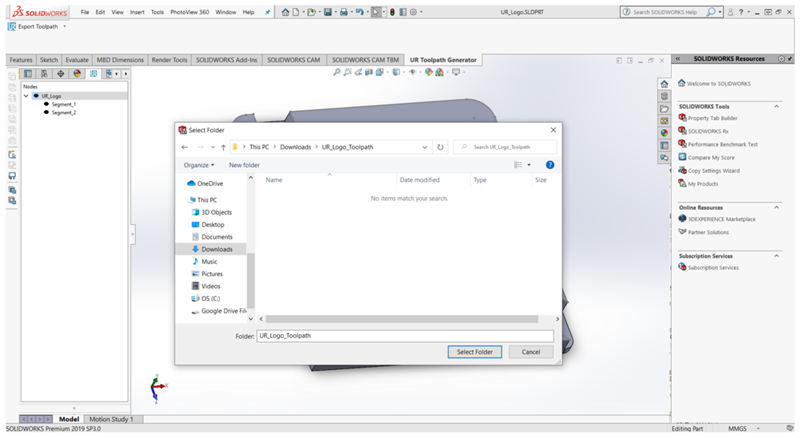Screen dimensions: 800x438
Task: Open Welcome to SOLIDWORKS link
Action: [x=719, y=84]
